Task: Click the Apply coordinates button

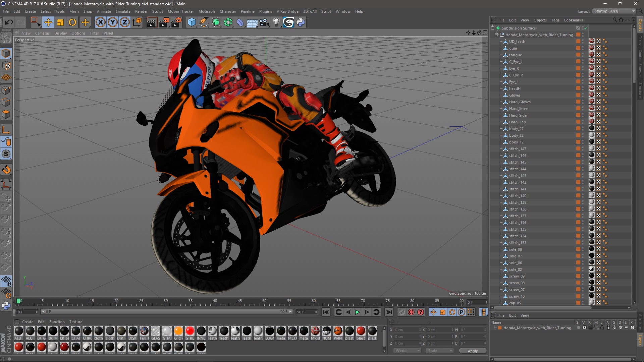Action: [473, 351]
